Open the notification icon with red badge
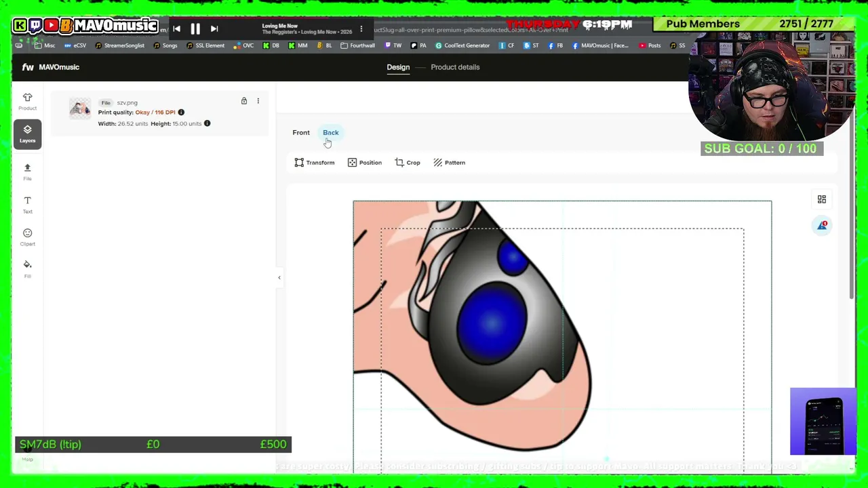 822,225
